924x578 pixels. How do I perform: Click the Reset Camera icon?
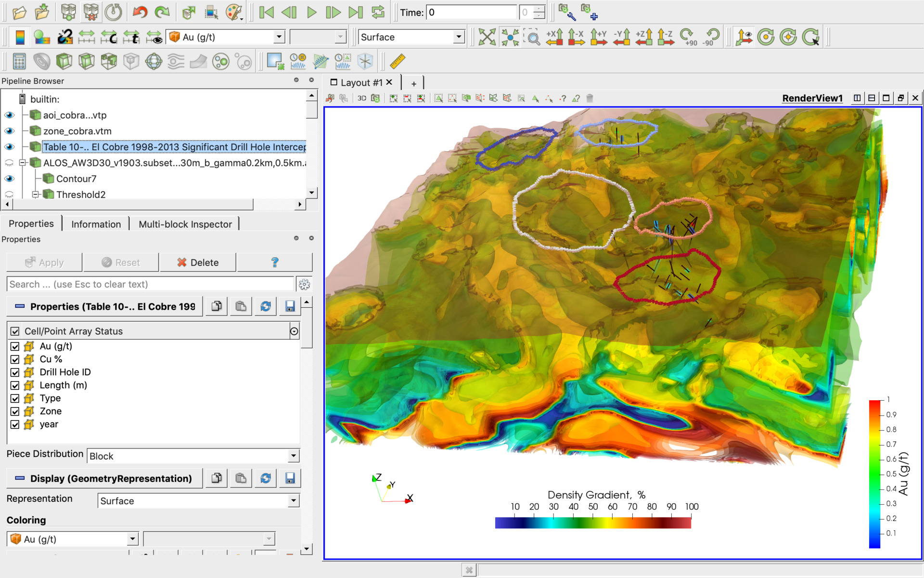tap(487, 37)
